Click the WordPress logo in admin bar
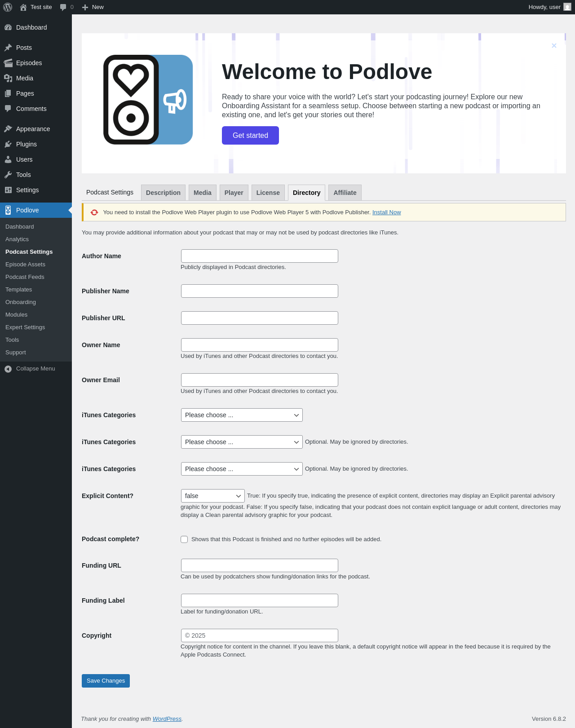The height and width of the screenshot is (728, 575). pos(7,7)
